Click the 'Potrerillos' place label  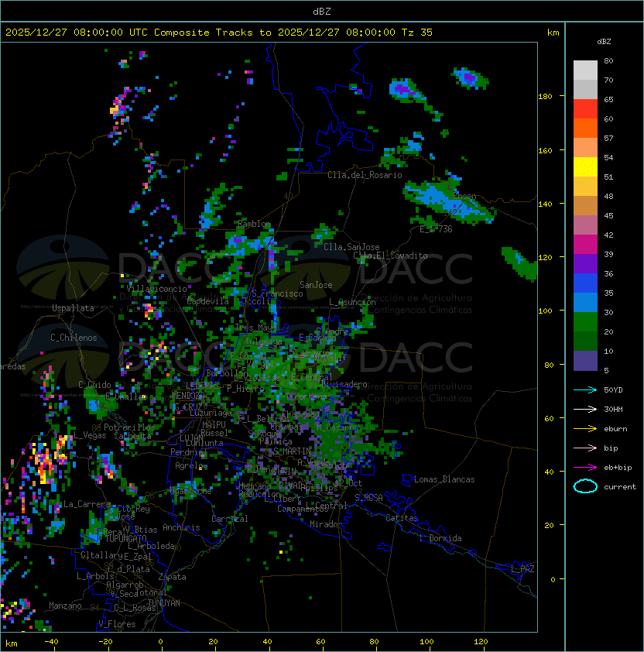coord(129,427)
